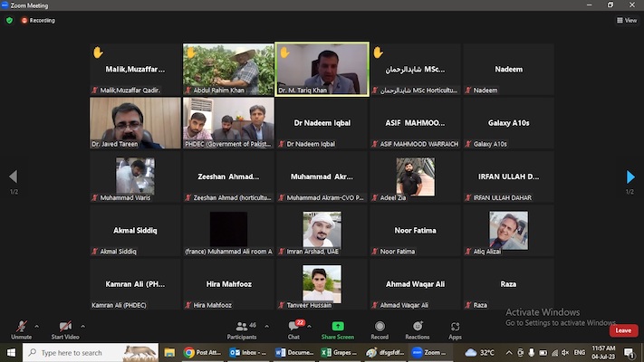The height and width of the screenshot is (362, 644).
Task: Start Video from the meeting toolbar
Action: 64,327
